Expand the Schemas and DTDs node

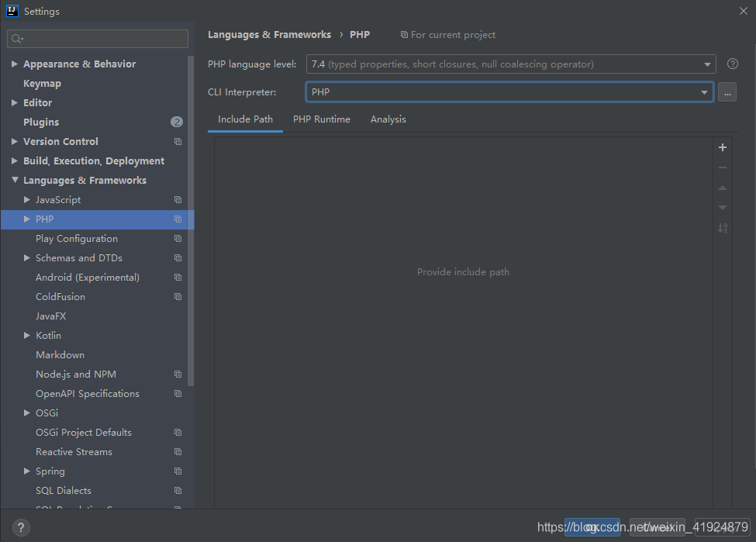point(27,258)
